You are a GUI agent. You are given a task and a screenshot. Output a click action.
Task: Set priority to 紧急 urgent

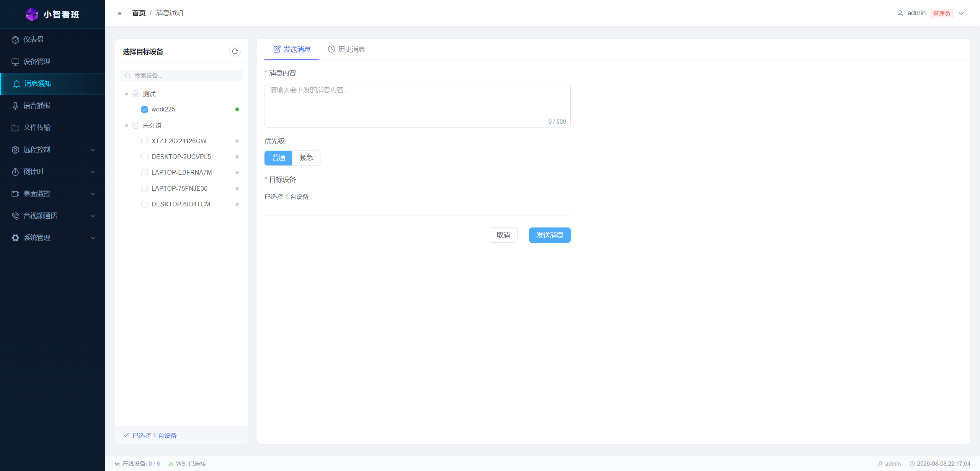coord(306,158)
